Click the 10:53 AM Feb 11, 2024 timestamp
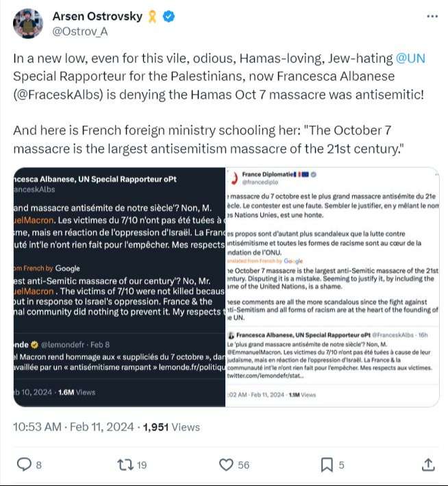The height and width of the screenshot is (486, 448). click(74, 426)
